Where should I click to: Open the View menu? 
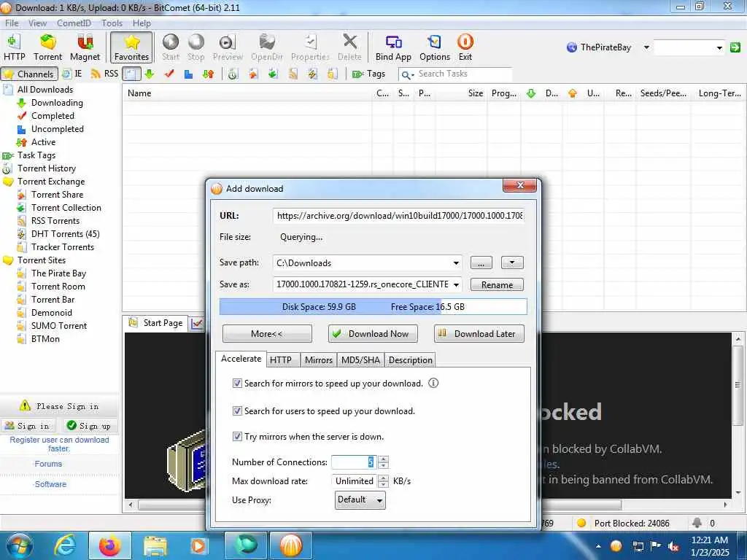tap(37, 23)
